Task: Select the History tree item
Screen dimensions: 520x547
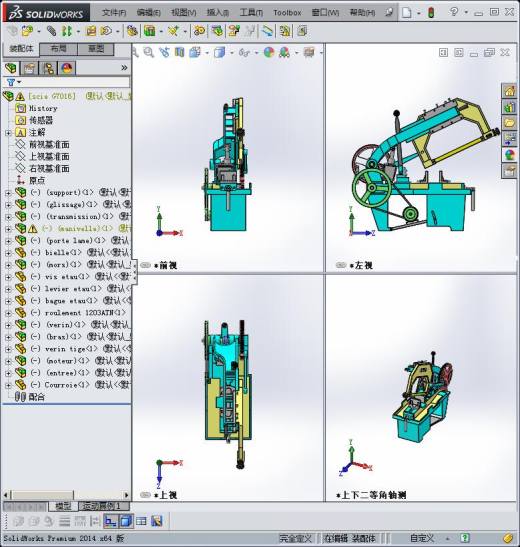Action: pyautogui.click(x=43, y=108)
